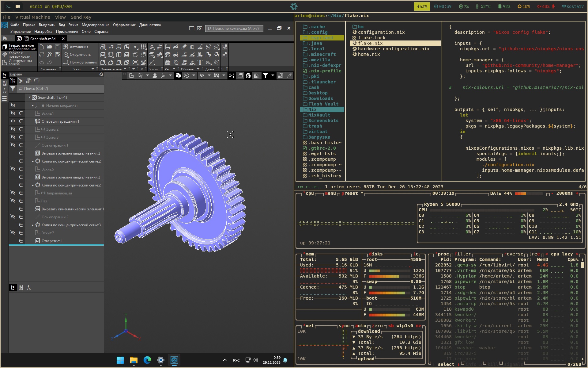Open the Файл menu
588x368 pixels.
click(x=15, y=25)
